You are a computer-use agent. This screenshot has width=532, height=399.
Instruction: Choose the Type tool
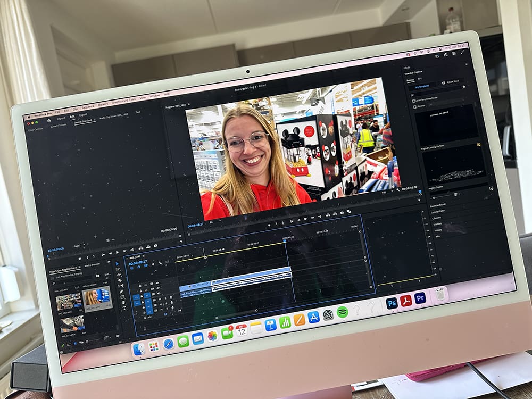(123, 307)
